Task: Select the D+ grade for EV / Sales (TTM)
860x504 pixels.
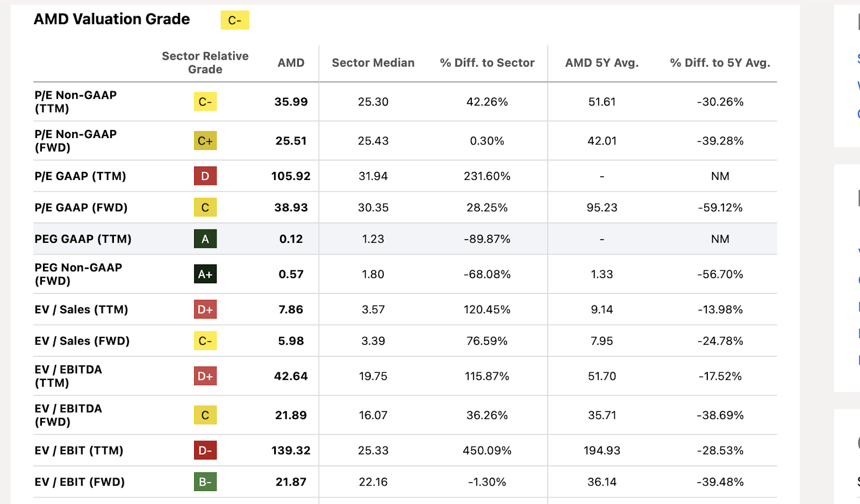Action: click(205, 309)
